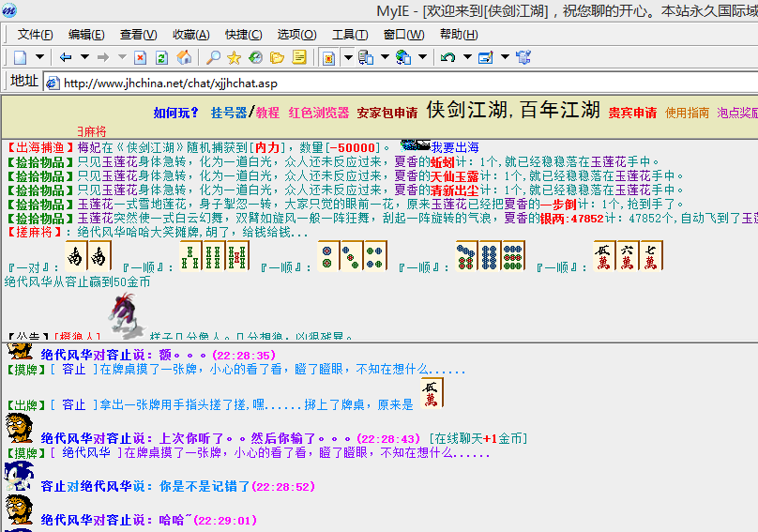Expand the dropdown beside the computers icon

[385, 57]
